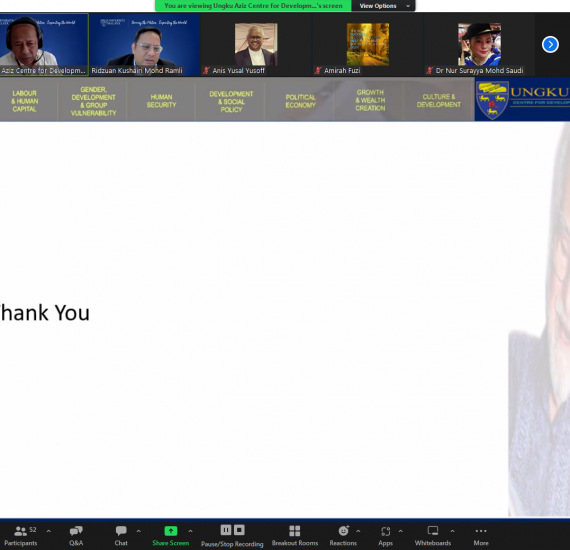
Task: Click Growth & Wealth Creation tab
Action: [370, 100]
